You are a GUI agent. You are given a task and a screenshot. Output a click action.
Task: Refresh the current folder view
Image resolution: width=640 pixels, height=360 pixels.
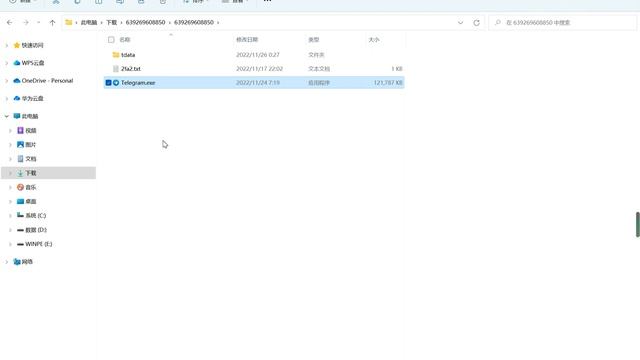tap(476, 22)
